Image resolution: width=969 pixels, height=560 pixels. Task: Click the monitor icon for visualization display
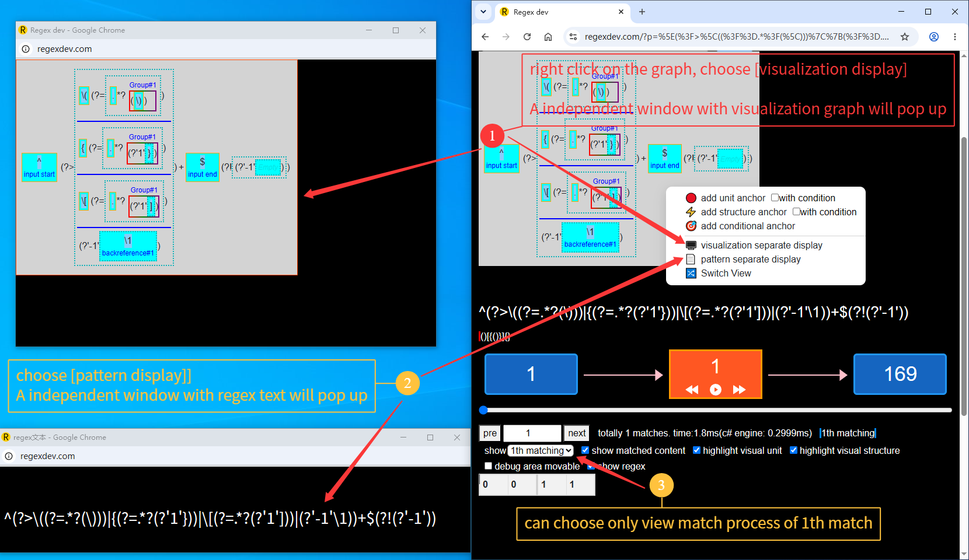[x=691, y=246]
